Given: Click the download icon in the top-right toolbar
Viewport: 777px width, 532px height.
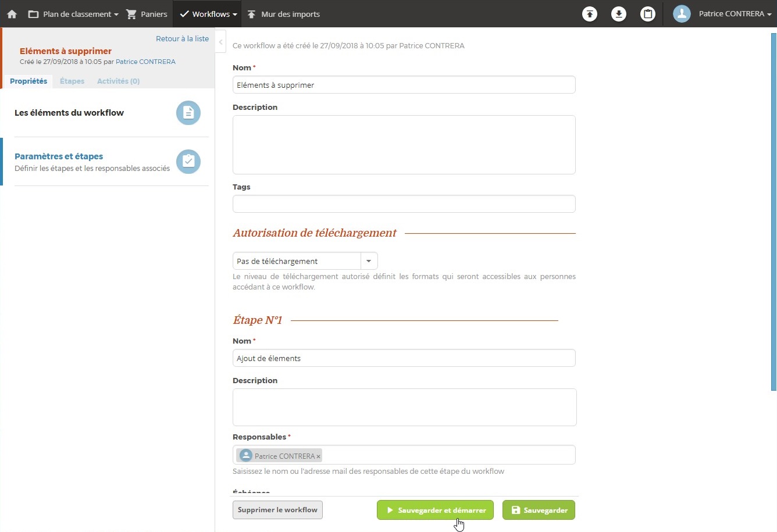Looking at the screenshot, I should tap(619, 13).
